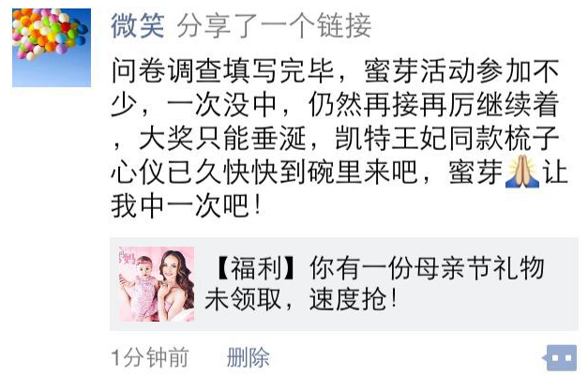Open the profile of user 微笑

click(138, 25)
